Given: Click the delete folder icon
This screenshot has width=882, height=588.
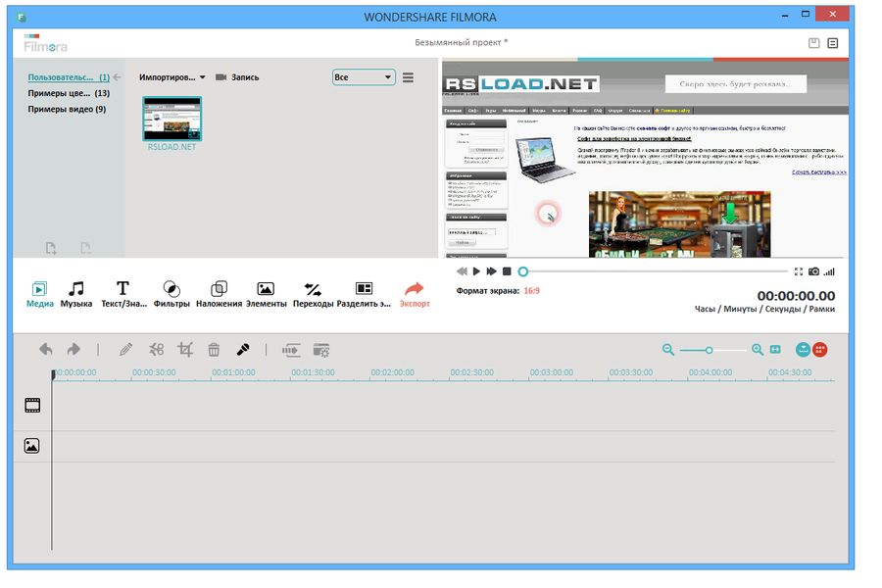Looking at the screenshot, I should tap(85, 248).
